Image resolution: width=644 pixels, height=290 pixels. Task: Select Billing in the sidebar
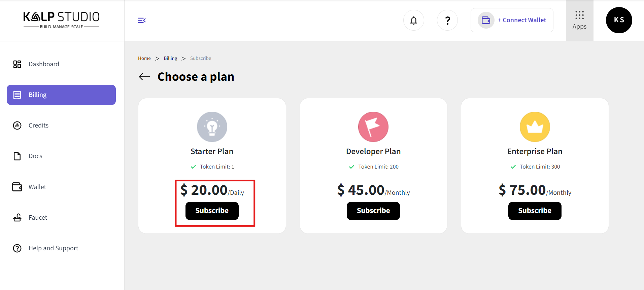click(61, 95)
